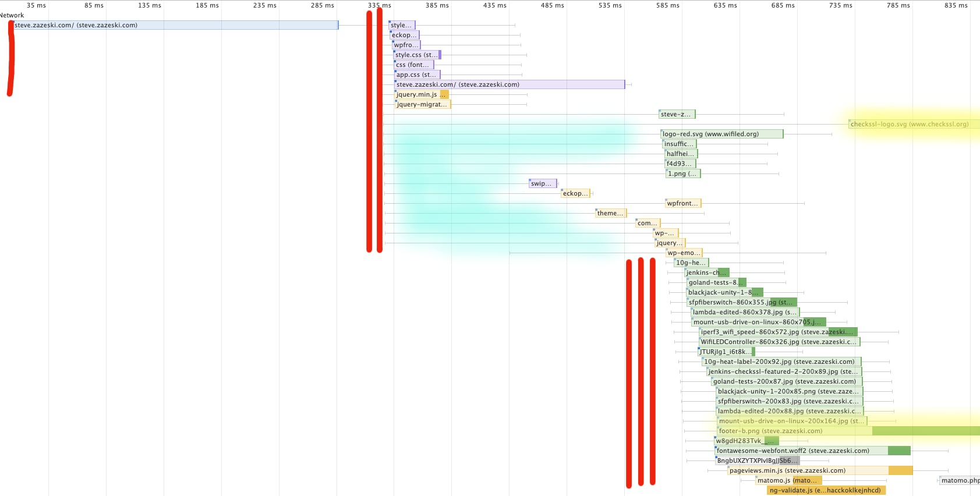The height and width of the screenshot is (496, 980).
Task: Select iperf3_wifi_speed-860x572.jpg image request
Action: 777,332
